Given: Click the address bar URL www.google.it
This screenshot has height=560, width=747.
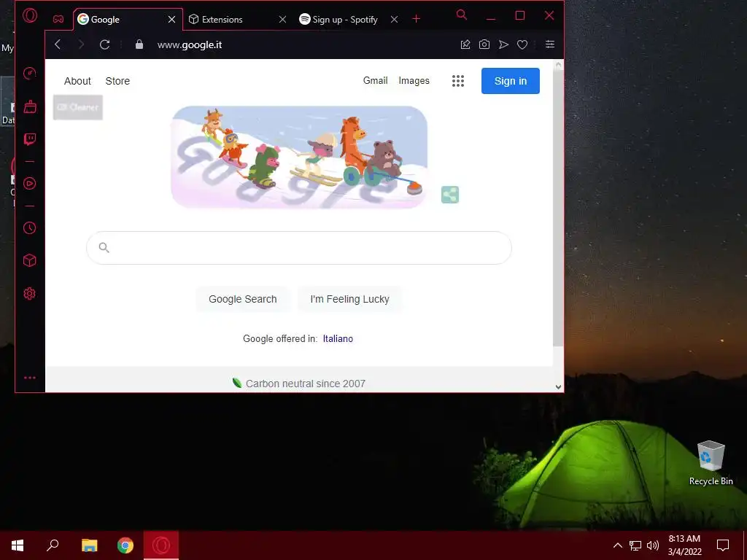Looking at the screenshot, I should (x=190, y=44).
